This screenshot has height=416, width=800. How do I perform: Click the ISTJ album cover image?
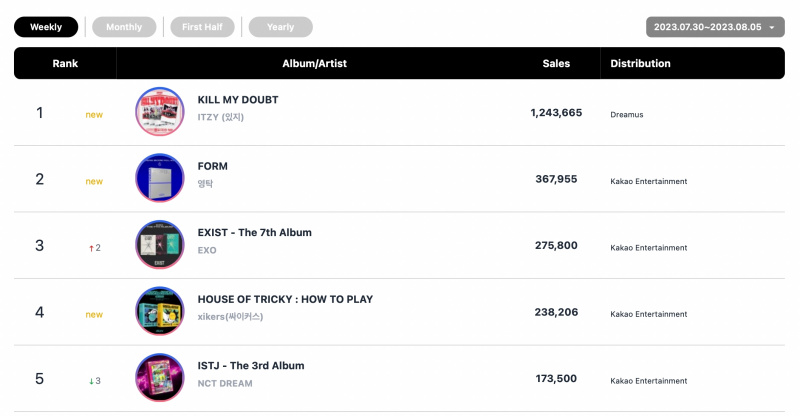pyautogui.click(x=160, y=378)
